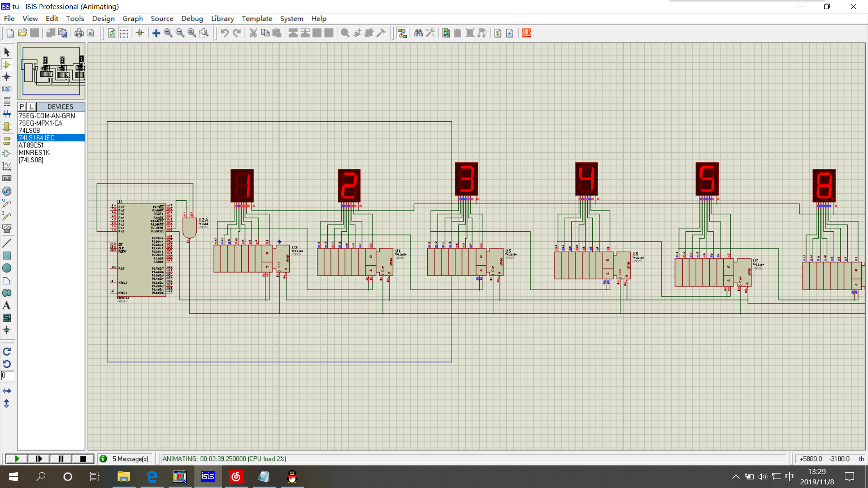Screen dimensions: 868x488
Task: Select the Tape Recorder tool
Action: click(x=7, y=178)
